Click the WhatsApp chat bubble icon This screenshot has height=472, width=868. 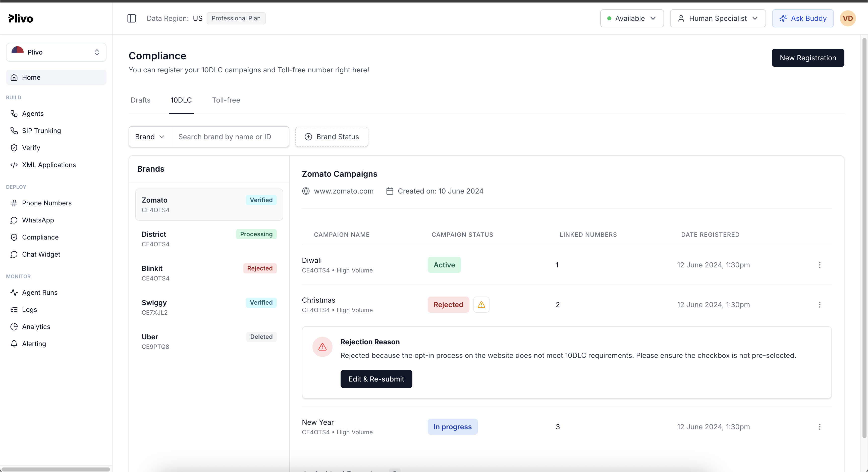coord(14,220)
